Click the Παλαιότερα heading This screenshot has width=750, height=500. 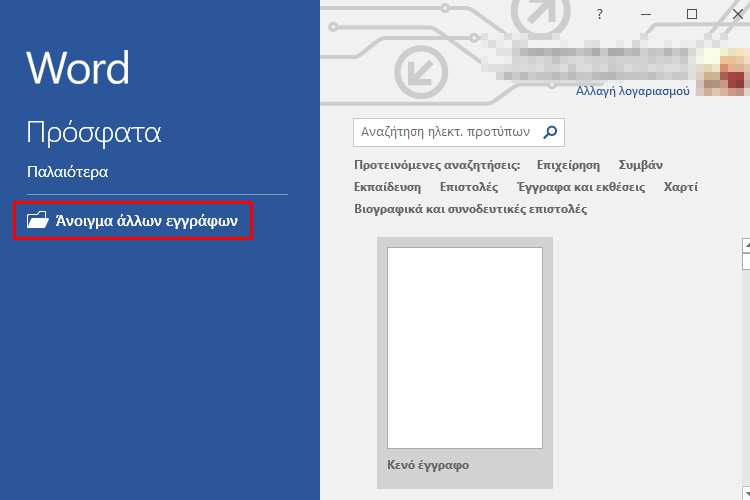(67, 172)
